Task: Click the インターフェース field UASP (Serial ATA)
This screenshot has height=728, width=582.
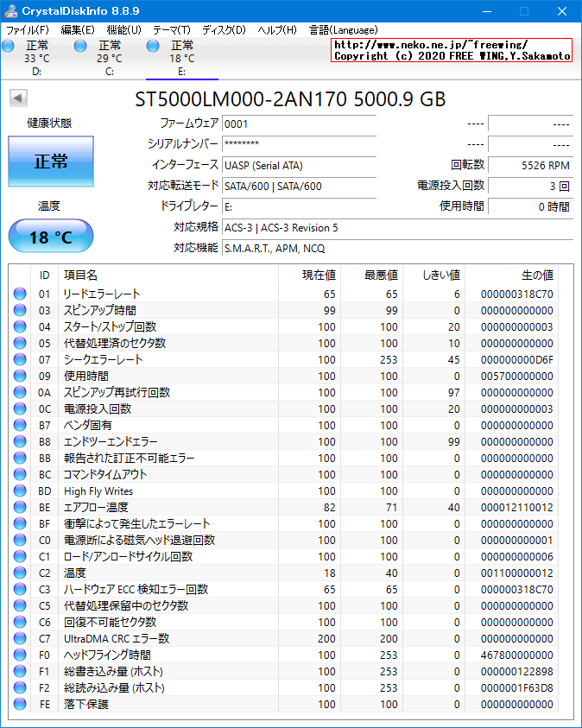Action: [x=299, y=165]
